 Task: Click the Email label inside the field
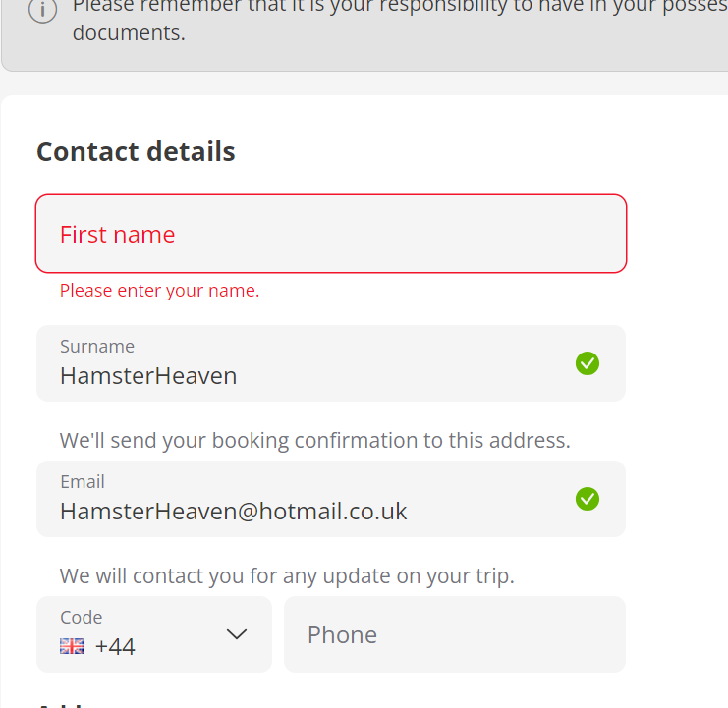(83, 482)
